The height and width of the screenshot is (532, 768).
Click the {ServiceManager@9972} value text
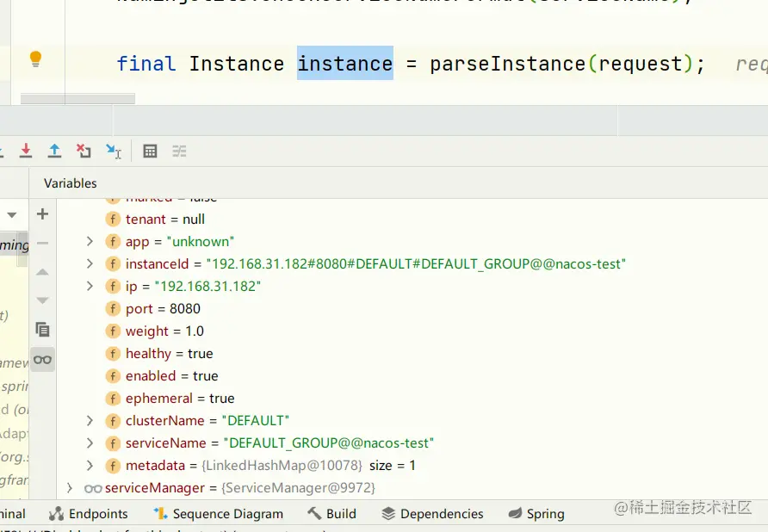click(x=298, y=488)
